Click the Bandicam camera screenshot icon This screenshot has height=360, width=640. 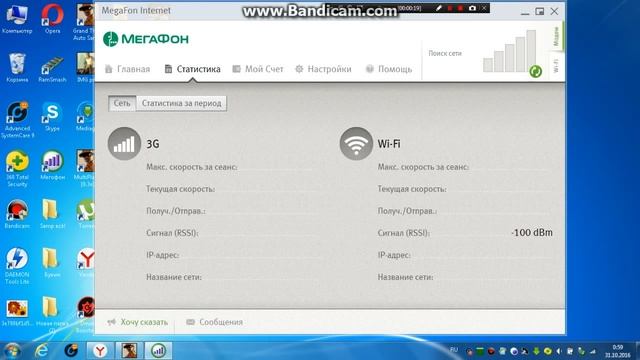pyautogui.click(x=472, y=8)
